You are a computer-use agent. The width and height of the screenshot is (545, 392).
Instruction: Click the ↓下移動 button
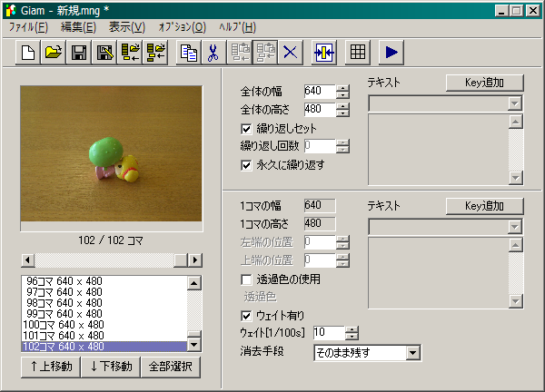[111, 367]
